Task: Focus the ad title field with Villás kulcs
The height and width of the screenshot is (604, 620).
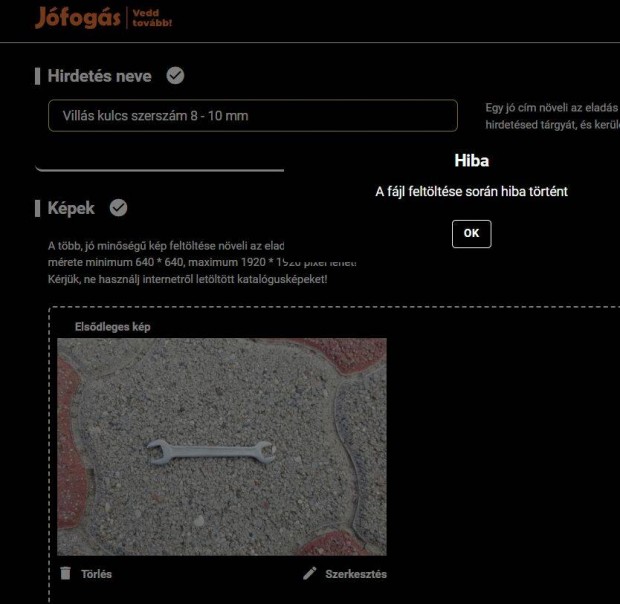Action: point(253,115)
